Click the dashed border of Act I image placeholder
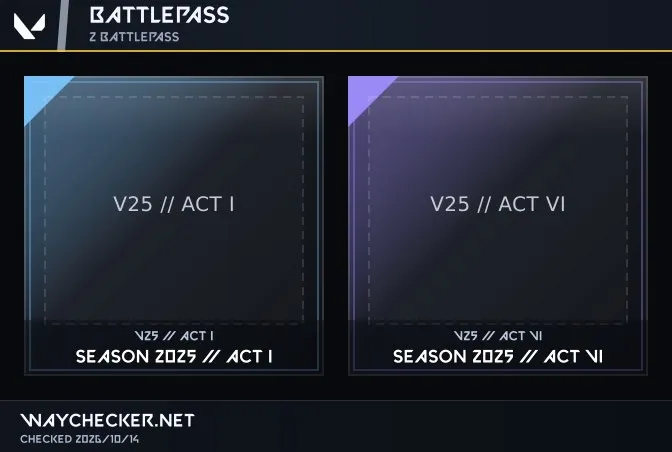Viewport: 672px width, 452px height. pyautogui.click(x=174, y=97)
